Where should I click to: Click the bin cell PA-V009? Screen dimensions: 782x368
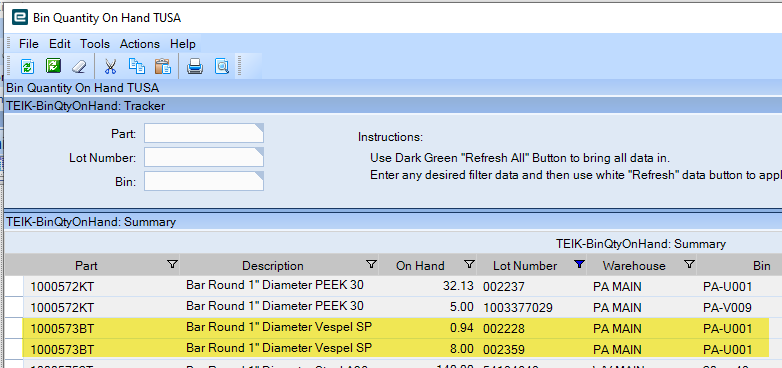pyautogui.click(x=727, y=308)
